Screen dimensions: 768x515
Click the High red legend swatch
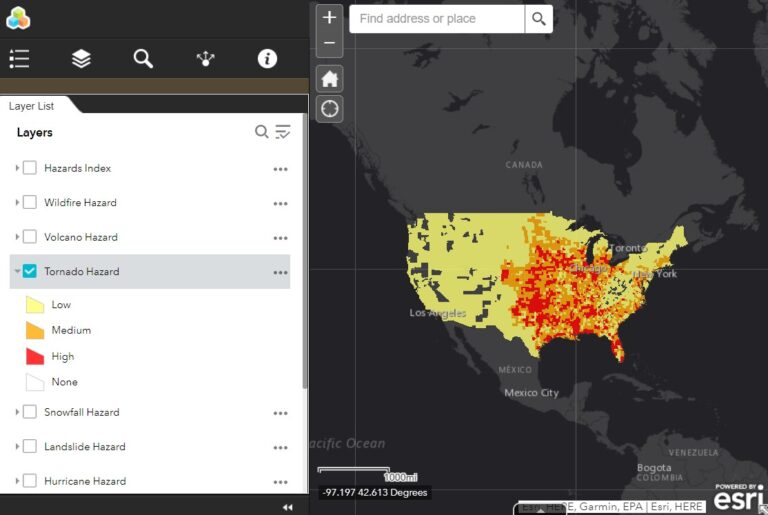(34, 356)
